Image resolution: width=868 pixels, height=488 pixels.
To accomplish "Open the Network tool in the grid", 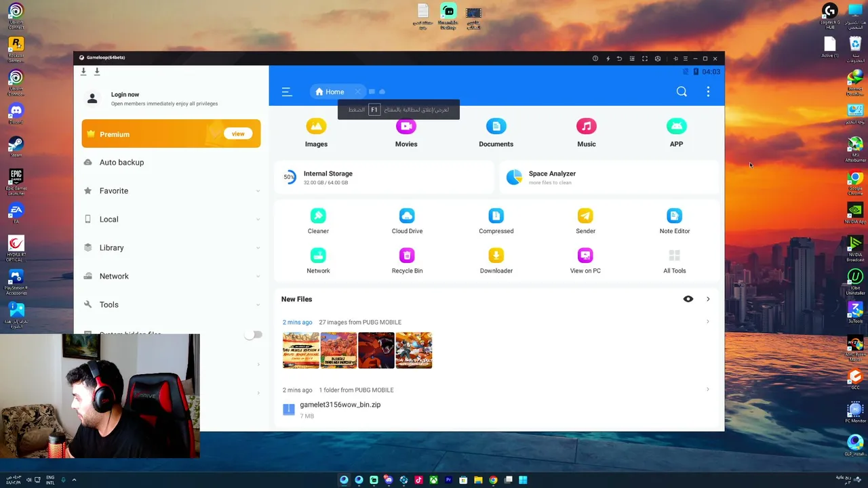I will pyautogui.click(x=318, y=261).
